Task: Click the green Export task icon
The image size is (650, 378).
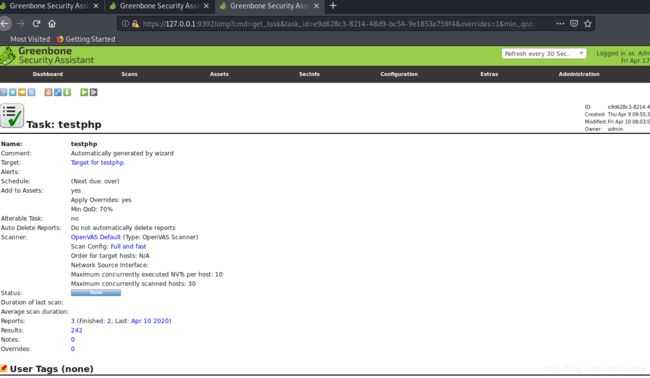Action: pyautogui.click(x=67, y=92)
